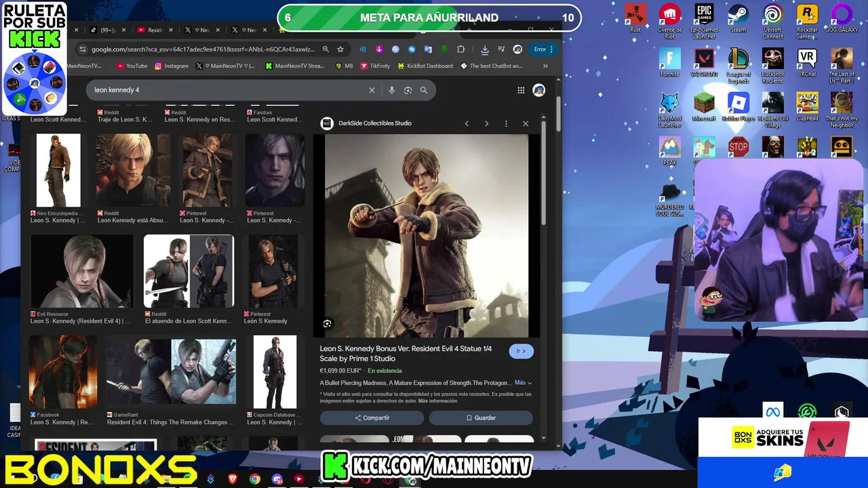Image resolution: width=868 pixels, height=488 pixels.
Task: Open Rockstar Games Launcher shortcut
Action: [x=807, y=21]
